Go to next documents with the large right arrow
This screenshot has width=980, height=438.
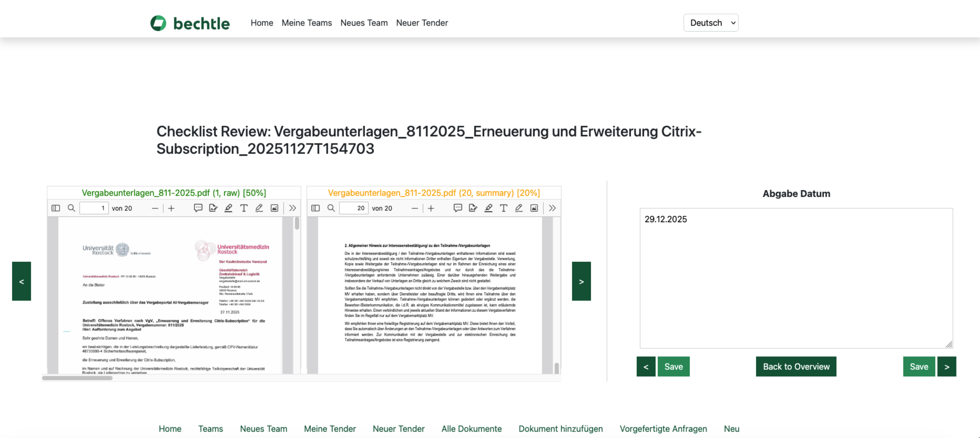(581, 281)
